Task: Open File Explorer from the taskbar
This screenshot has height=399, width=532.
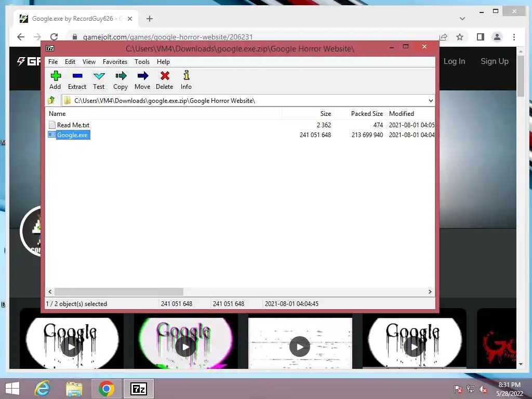Action: tap(74, 389)
